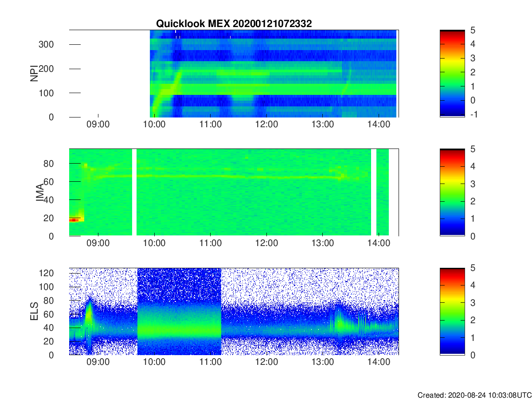The height and width of the screenshot is (399, 532).
Task: Click the 5 tick on NPI colorbar
Action: tap(473, 30)
